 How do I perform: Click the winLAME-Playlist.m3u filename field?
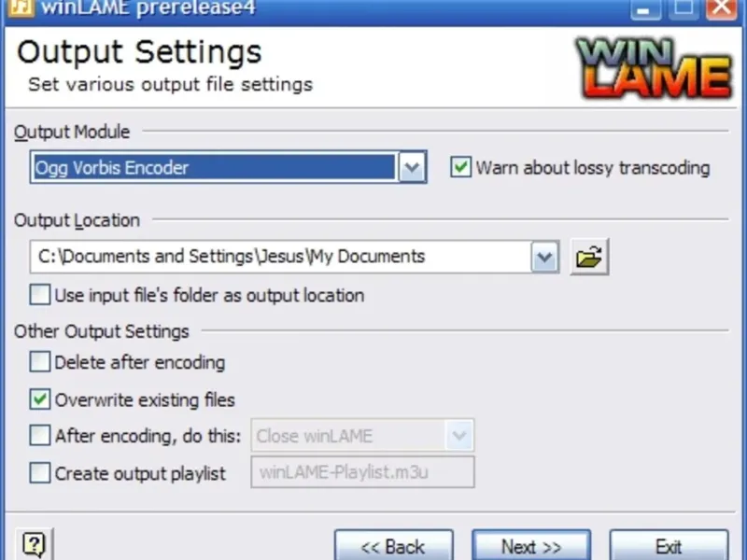pyautogui.click(x=362, y=472)
